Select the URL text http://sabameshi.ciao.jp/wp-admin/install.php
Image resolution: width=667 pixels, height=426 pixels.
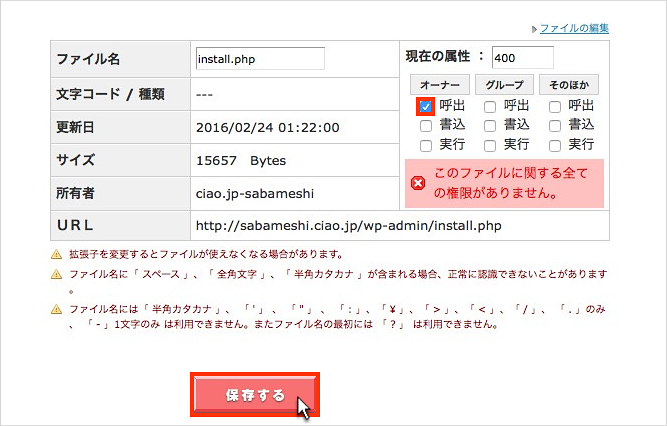click(348, 225)
